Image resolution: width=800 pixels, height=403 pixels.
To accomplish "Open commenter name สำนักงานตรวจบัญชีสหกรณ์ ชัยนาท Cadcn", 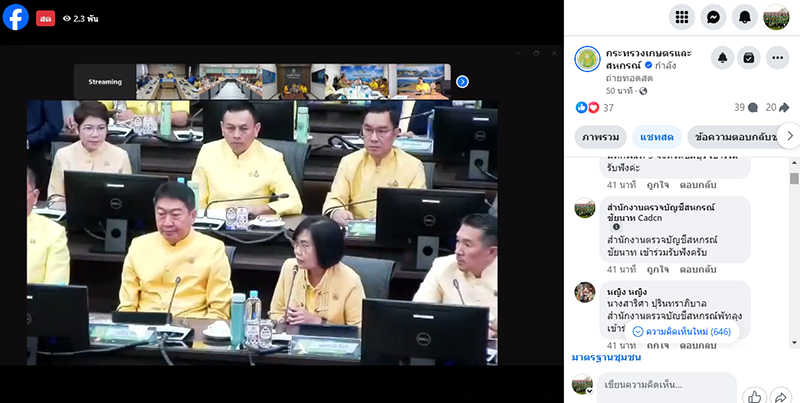I will [661, 212].
